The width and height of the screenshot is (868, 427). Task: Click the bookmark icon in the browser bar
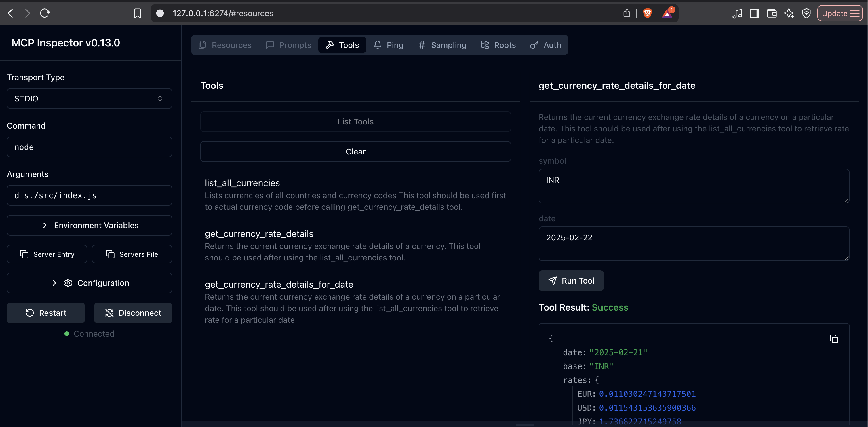pyautogui.click(x=138, y=14)
